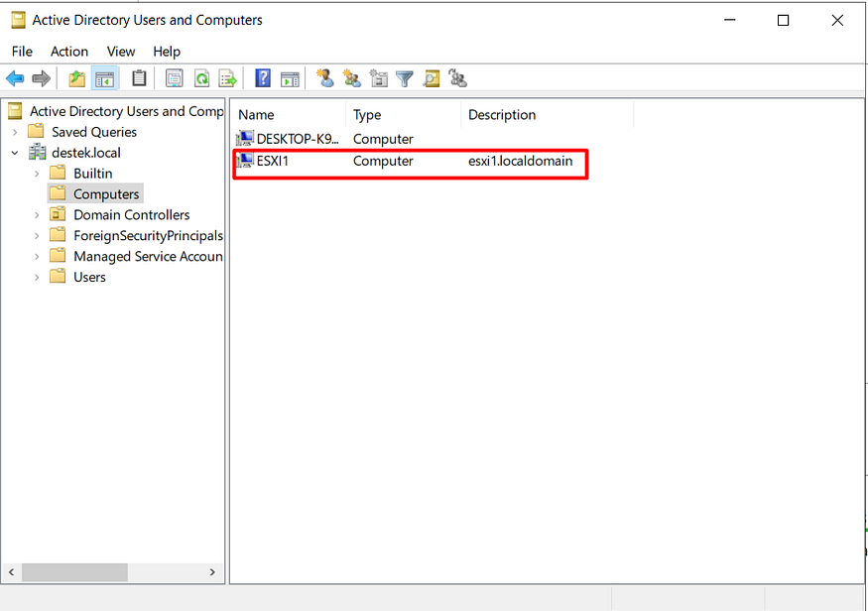Sort by the Type column header
Viewport: 868px width, 611px height.
(x=404, y=115)
